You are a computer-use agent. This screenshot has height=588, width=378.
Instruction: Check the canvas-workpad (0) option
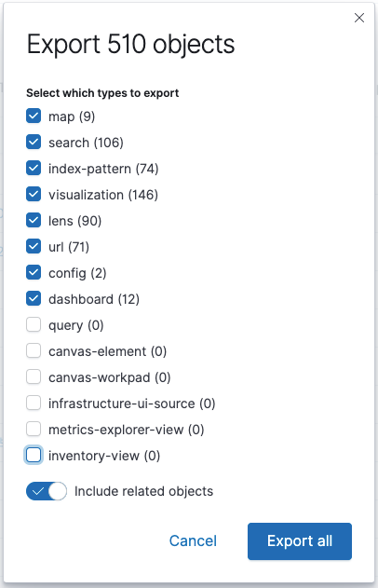click(x=34, y=376)
